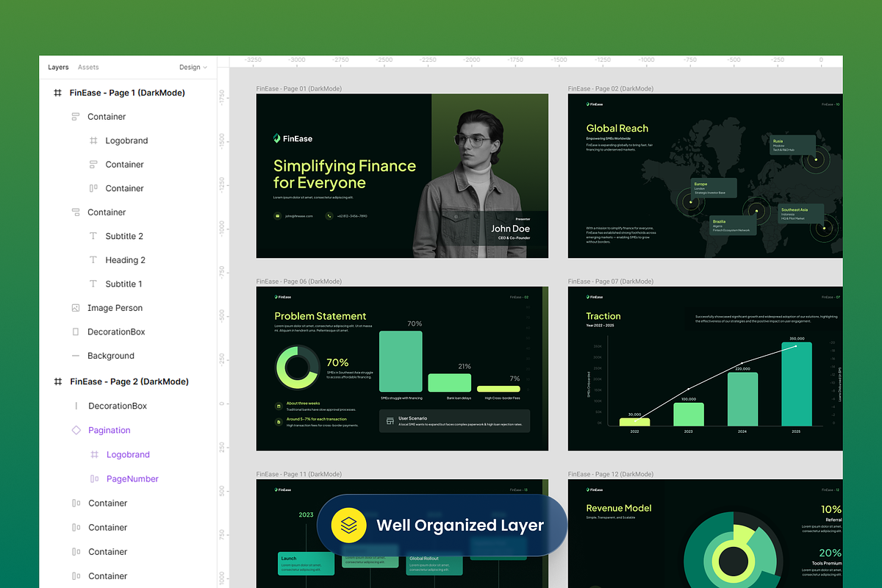Image resolution: width=882 pixels, height=588 pixels.
Task: Click the frame icon beside FinEase - Page 2 (DarkMode)
Action: [57, 381]
